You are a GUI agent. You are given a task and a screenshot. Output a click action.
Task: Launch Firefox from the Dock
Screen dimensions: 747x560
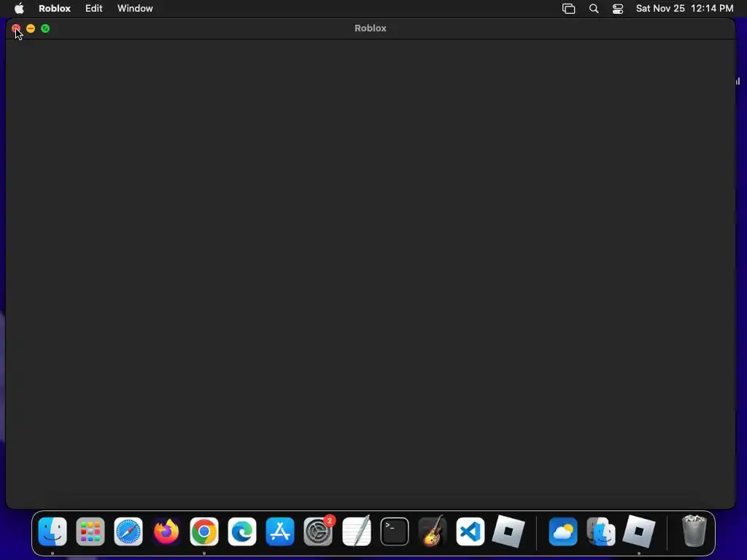click(x=166, y=532)
